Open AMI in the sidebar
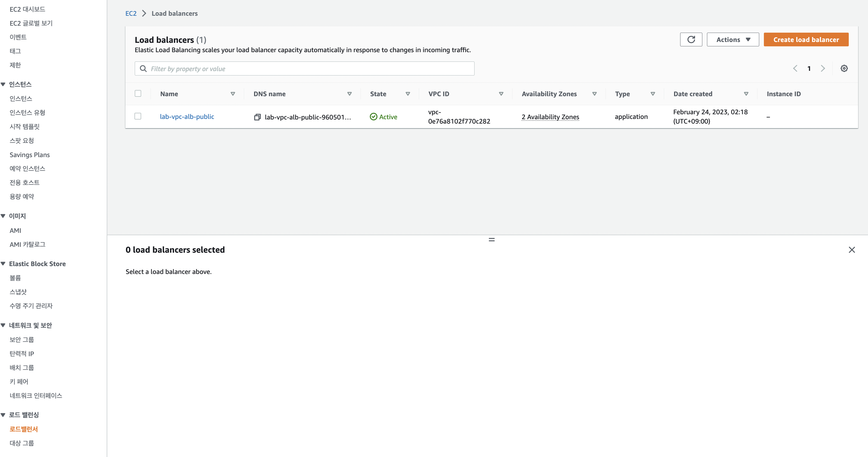Viewport: 868px width, 457px height. tap(15, 230)
